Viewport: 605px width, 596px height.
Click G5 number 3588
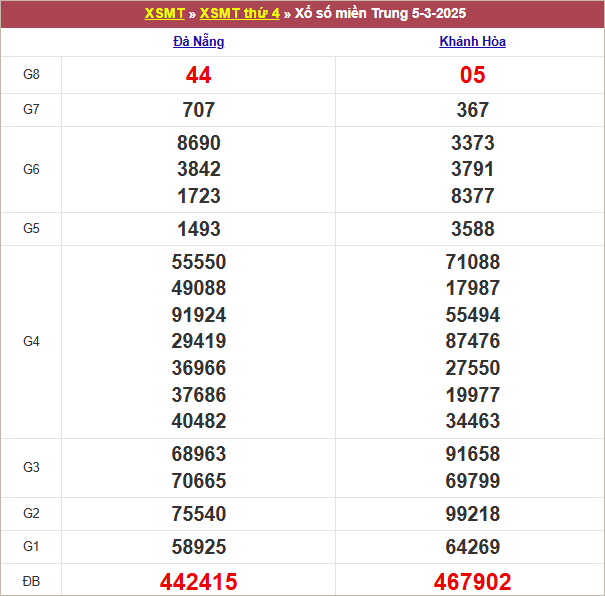pyautogui.click(x=473, y=229)
